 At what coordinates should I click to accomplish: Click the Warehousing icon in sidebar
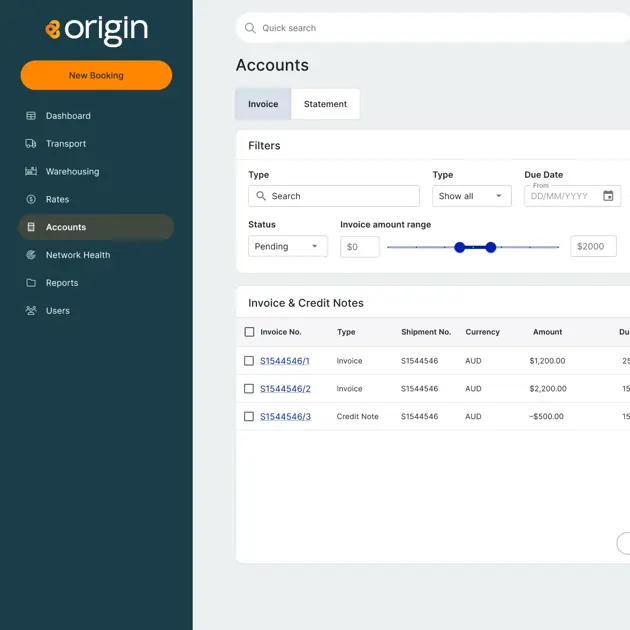[31, 171]
